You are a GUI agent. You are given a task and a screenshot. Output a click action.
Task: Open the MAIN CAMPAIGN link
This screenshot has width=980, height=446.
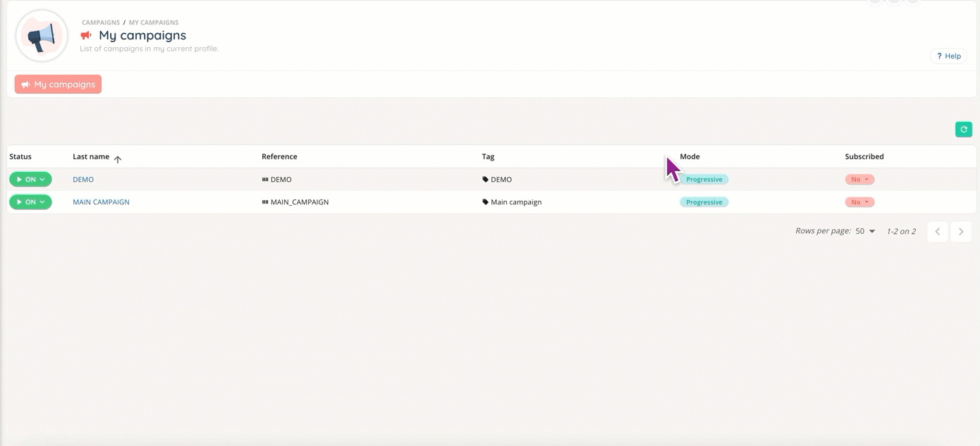(101, 202)
